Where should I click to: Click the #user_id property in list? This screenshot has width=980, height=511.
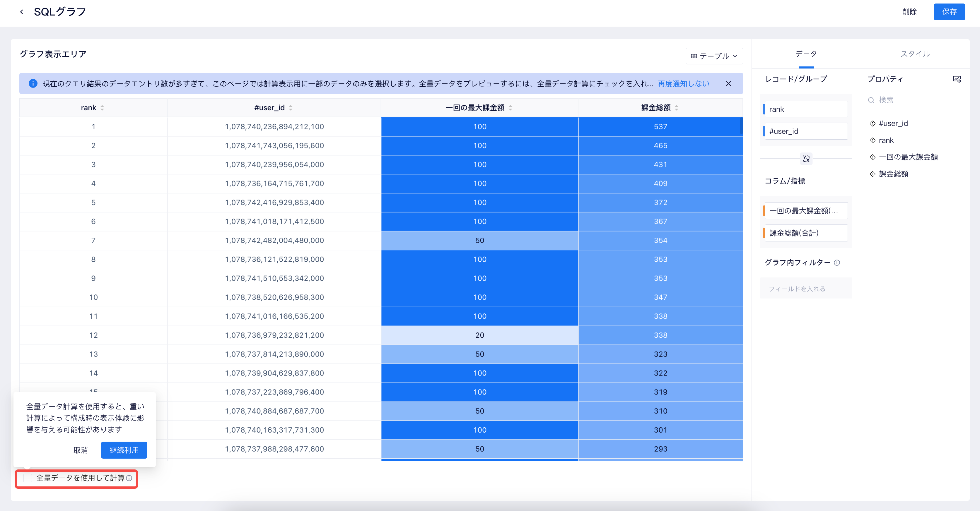click(893, 124)
